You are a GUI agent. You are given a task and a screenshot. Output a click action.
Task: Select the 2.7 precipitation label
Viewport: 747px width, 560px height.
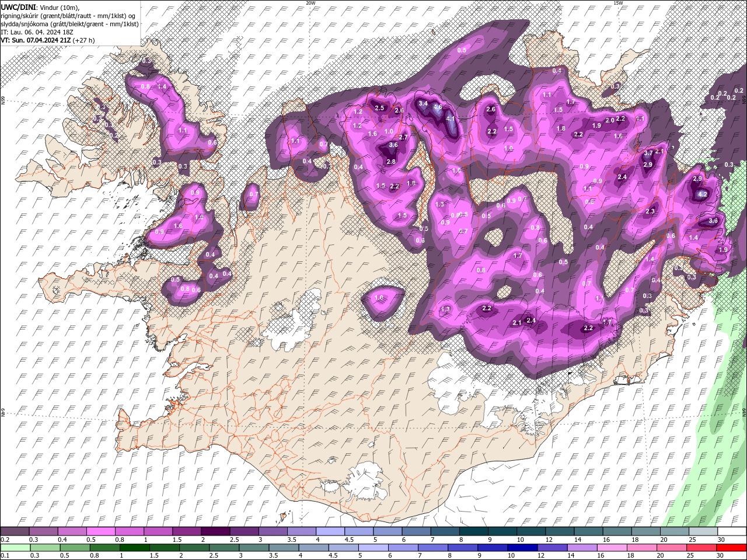click(x=403, y=137)
